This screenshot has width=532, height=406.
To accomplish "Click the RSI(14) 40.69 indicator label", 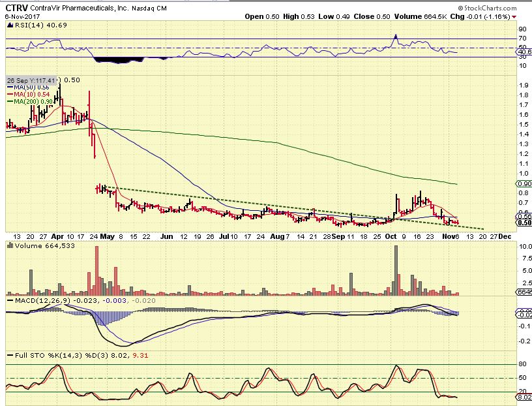I will (41, 25).
